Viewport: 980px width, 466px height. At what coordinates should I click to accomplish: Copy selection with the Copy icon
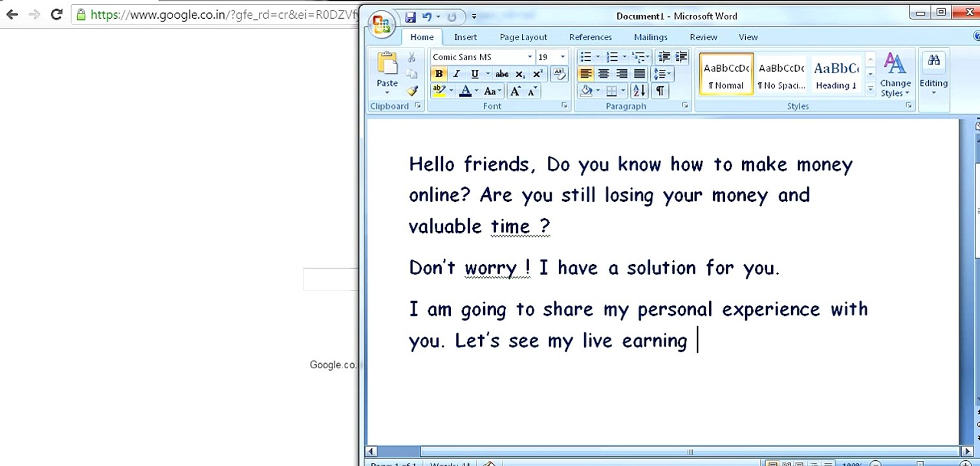click(x=411, y=74)
